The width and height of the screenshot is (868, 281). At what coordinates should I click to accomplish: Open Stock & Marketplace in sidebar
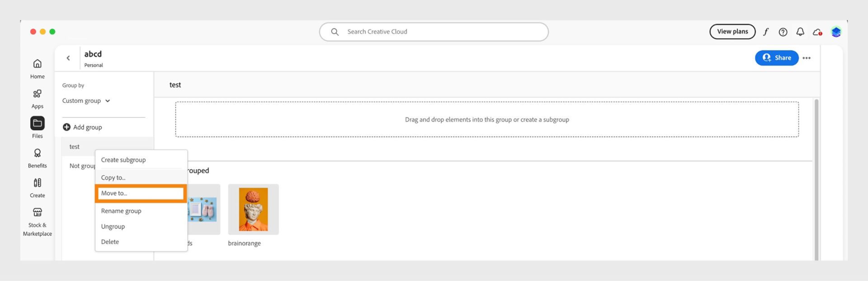click(x=38, y=222)
